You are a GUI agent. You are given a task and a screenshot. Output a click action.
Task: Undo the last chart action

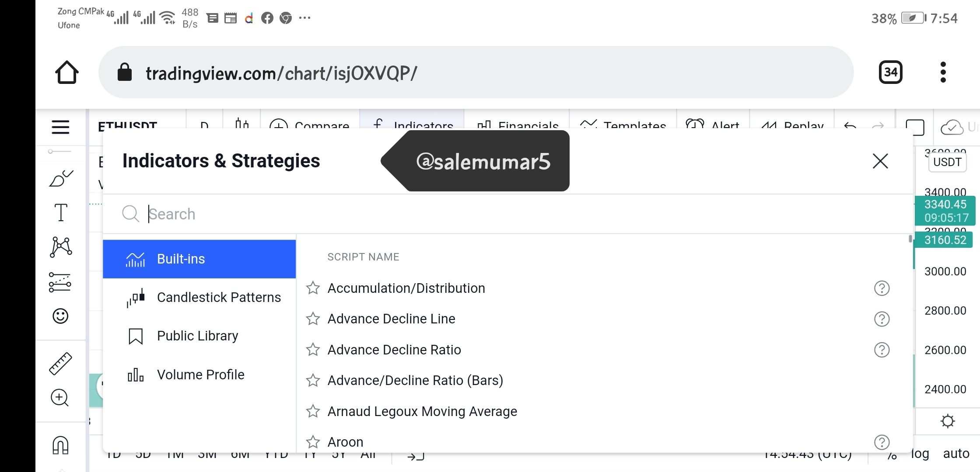click(x=850, y=126)
